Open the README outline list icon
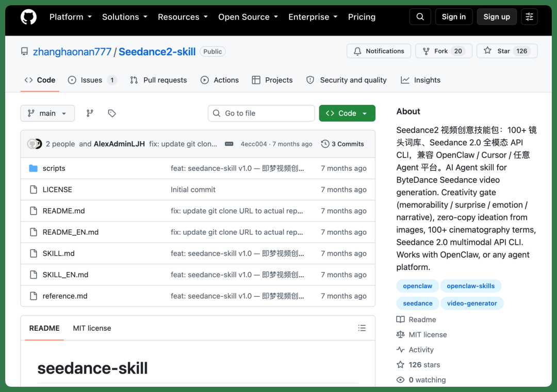This screenshot has width=557, height=392. point(362,328)
